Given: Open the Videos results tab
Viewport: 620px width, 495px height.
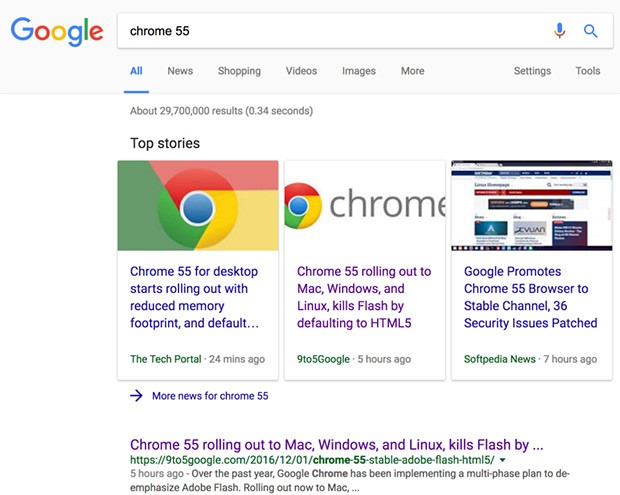Looking at the screenshot, I should (301, 71).
